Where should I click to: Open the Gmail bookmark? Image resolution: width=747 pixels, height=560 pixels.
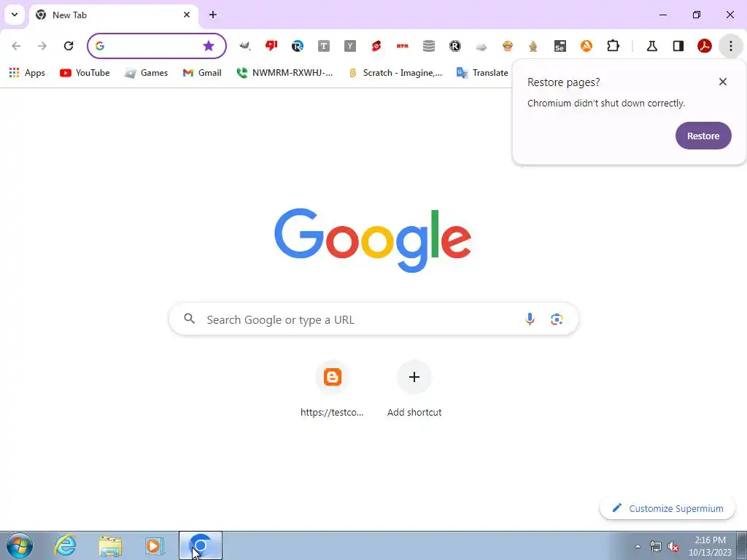click(202, 73)
